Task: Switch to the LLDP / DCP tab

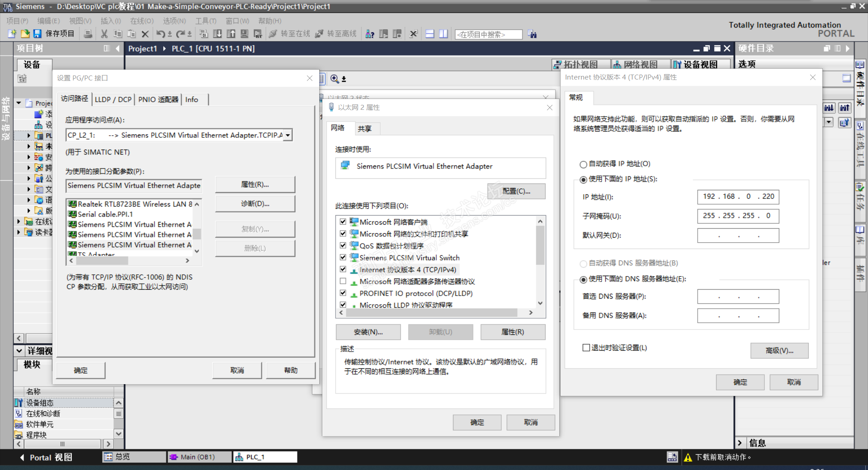Action: click(113, 99)
